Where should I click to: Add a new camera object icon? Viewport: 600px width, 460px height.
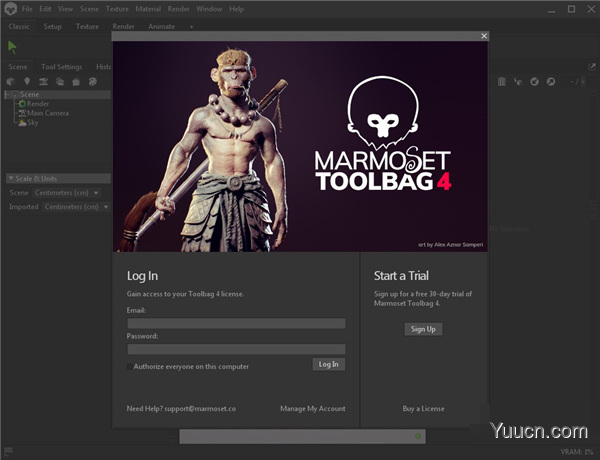[x=43, y=82]
